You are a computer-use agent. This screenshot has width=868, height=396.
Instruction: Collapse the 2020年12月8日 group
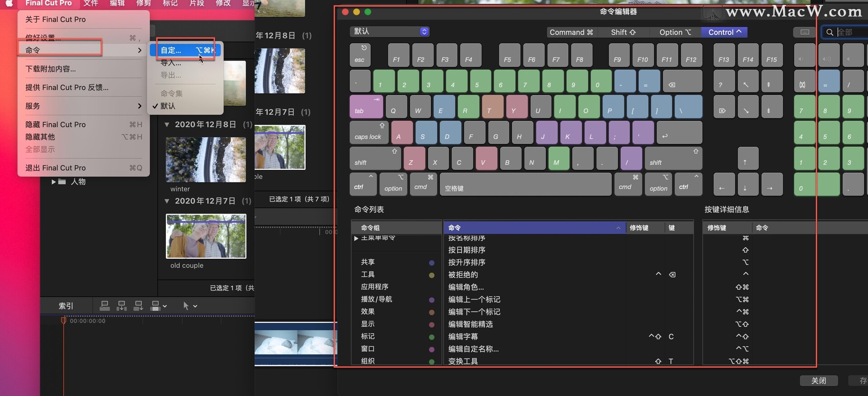tap(167, 125)
